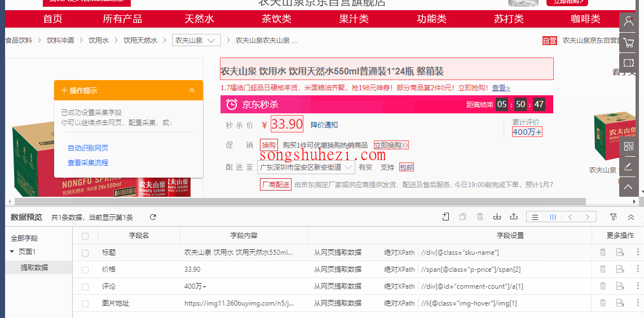Click the 自动识别网页 link
This screenshot has width=644, height=318.
[x=88, y=148]
